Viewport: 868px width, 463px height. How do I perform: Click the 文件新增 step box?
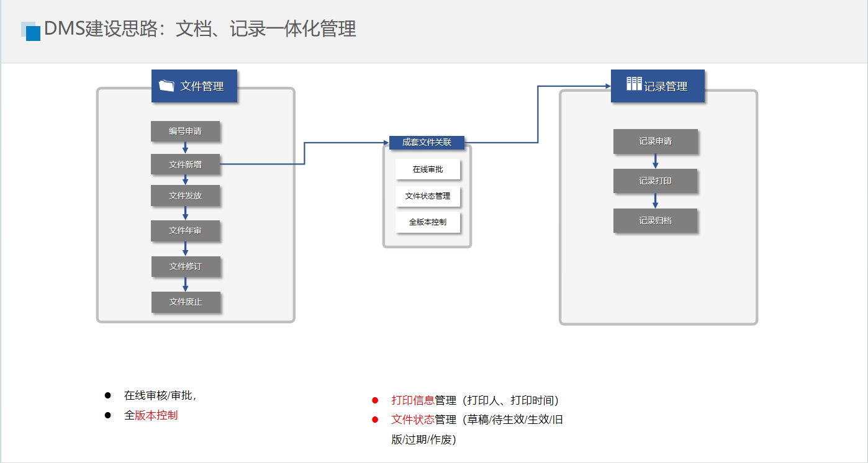[x=185, y=164]
